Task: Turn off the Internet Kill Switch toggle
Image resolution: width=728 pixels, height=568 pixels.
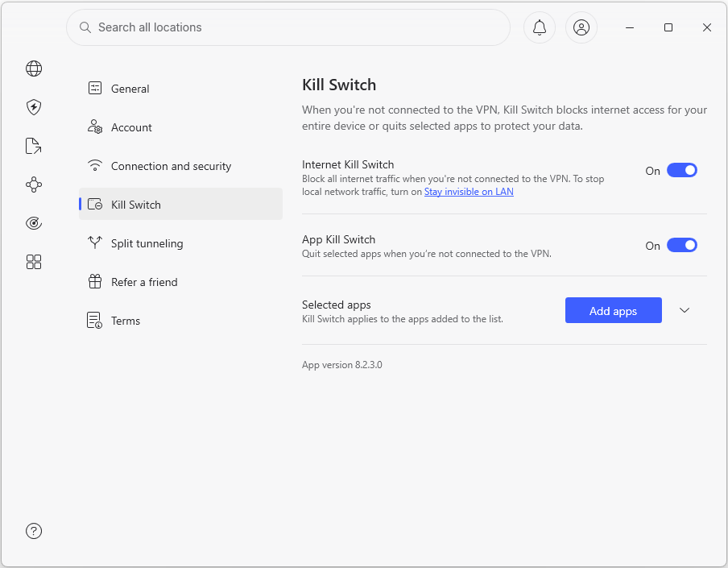Action: coord(682,171)
